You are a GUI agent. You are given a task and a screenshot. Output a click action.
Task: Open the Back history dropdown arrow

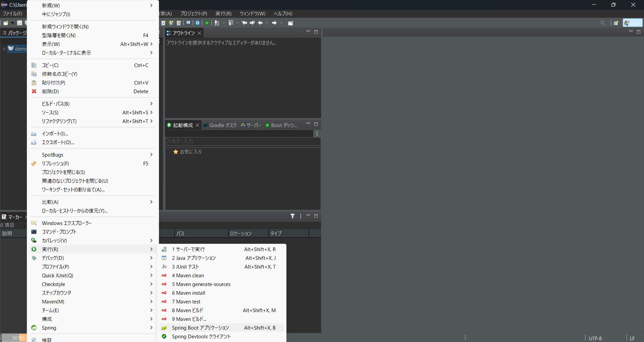(x=267, y=23)
